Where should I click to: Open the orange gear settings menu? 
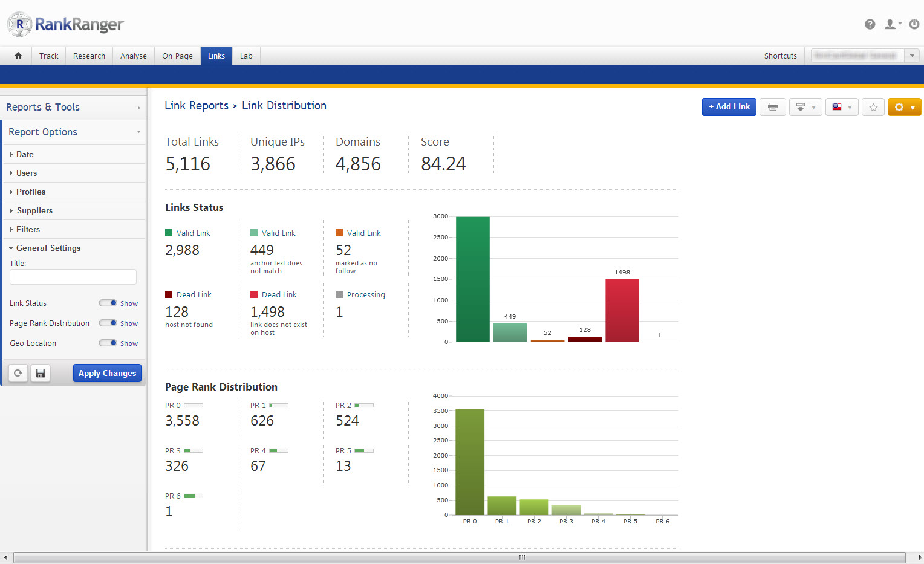click(x=904, y=107)
